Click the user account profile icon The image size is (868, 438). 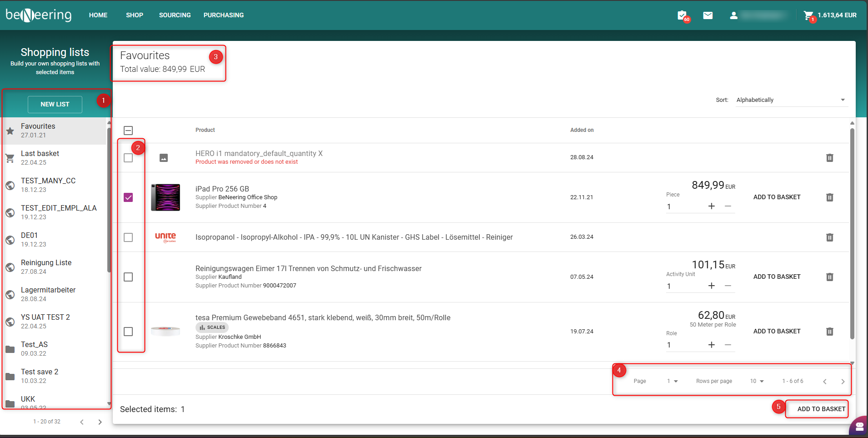733,15
